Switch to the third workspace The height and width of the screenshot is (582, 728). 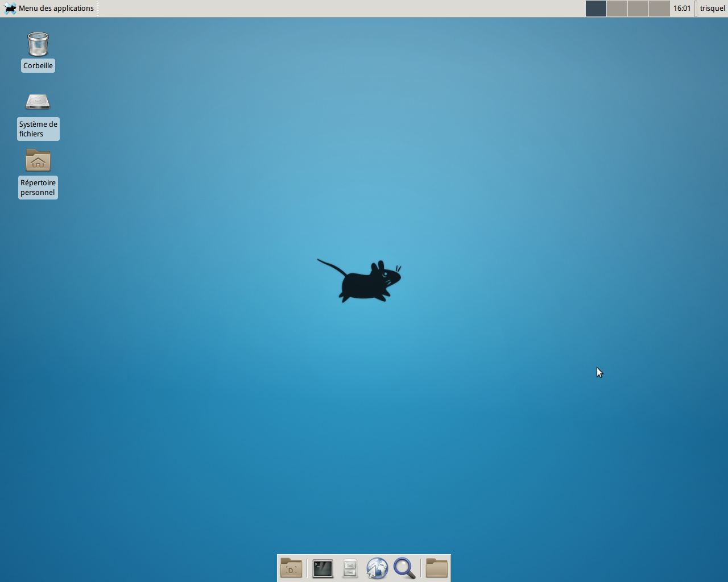(x=638, y=9)
